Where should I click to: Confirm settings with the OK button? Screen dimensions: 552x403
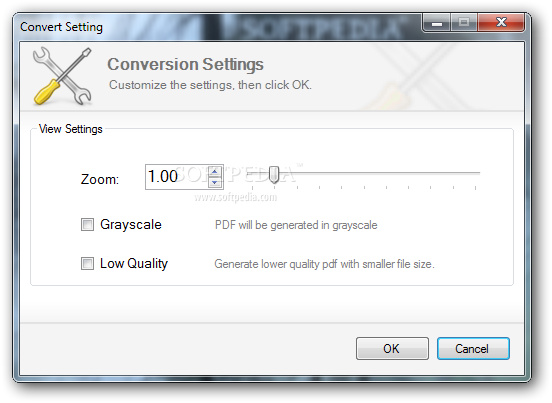(392, 348)
